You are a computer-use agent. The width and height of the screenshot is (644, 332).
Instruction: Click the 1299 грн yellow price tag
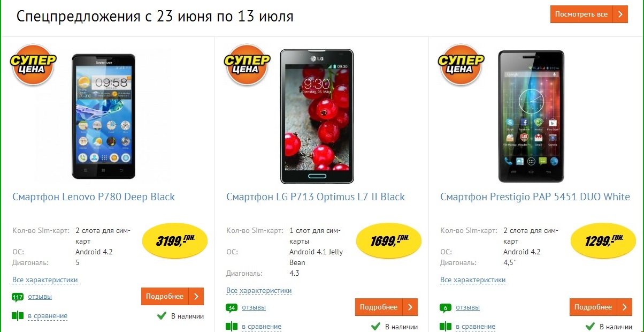click(x=603, y=241)
